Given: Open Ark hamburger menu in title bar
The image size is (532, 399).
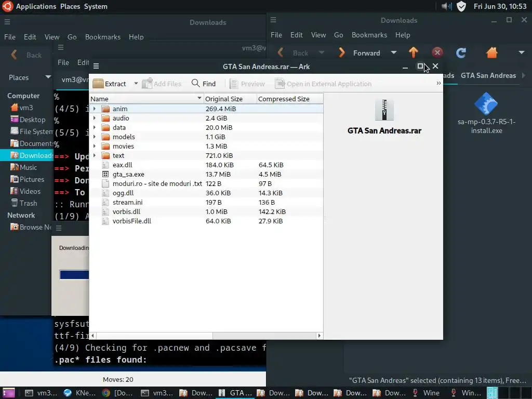Looking at the screenshot, I should (96, 66).
